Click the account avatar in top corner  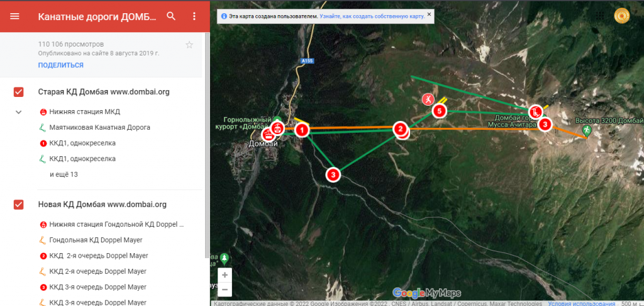(x=621, y=16)
